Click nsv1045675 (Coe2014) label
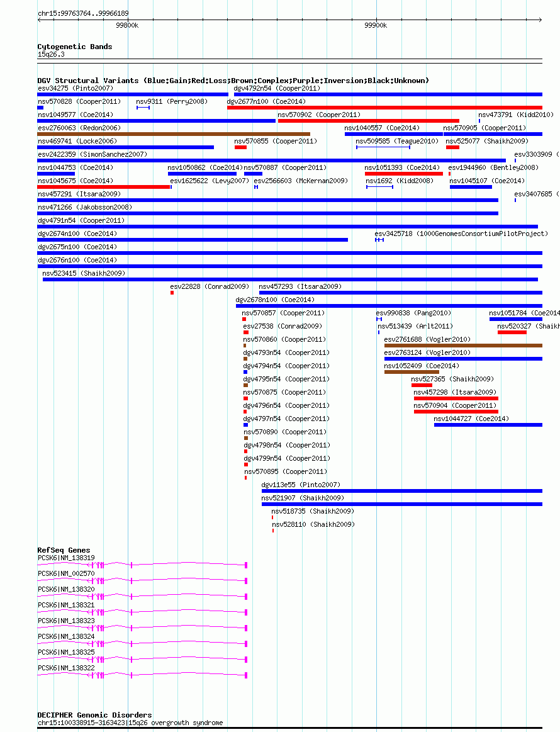 click(76, 181)
